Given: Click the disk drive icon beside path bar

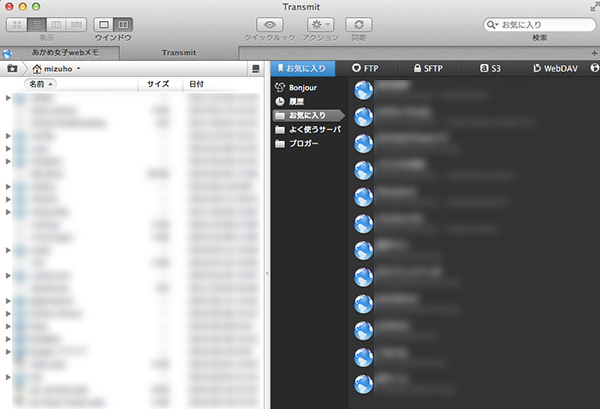Looking at the screenshot, I should [256, 69].
